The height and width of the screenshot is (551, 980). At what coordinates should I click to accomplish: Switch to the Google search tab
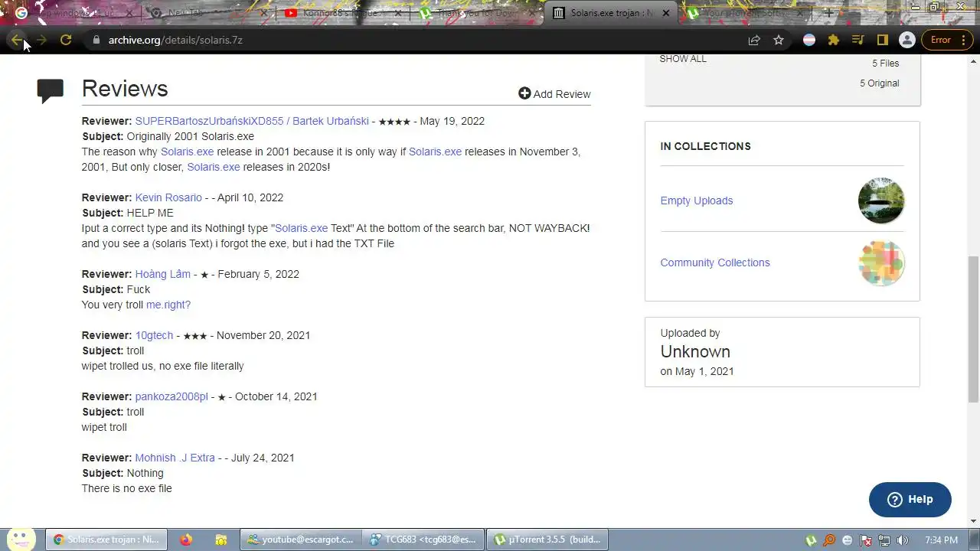pyautogui.click(x=75, y=13)
